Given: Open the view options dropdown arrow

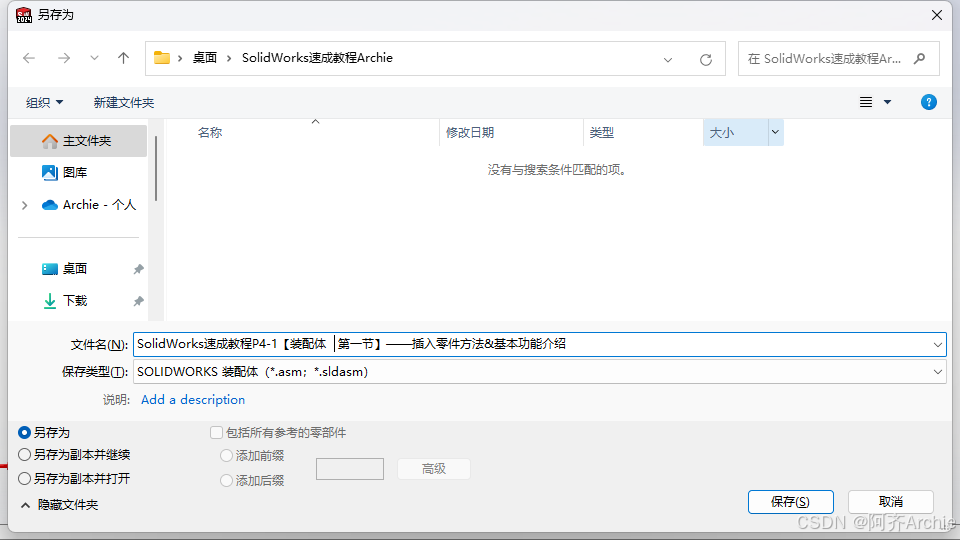Looking at the screenshot, I should 887,102.
